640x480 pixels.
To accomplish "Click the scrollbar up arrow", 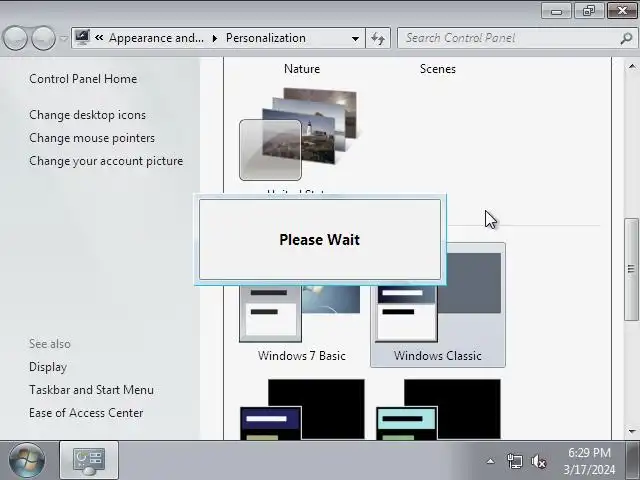I will 632,66.
